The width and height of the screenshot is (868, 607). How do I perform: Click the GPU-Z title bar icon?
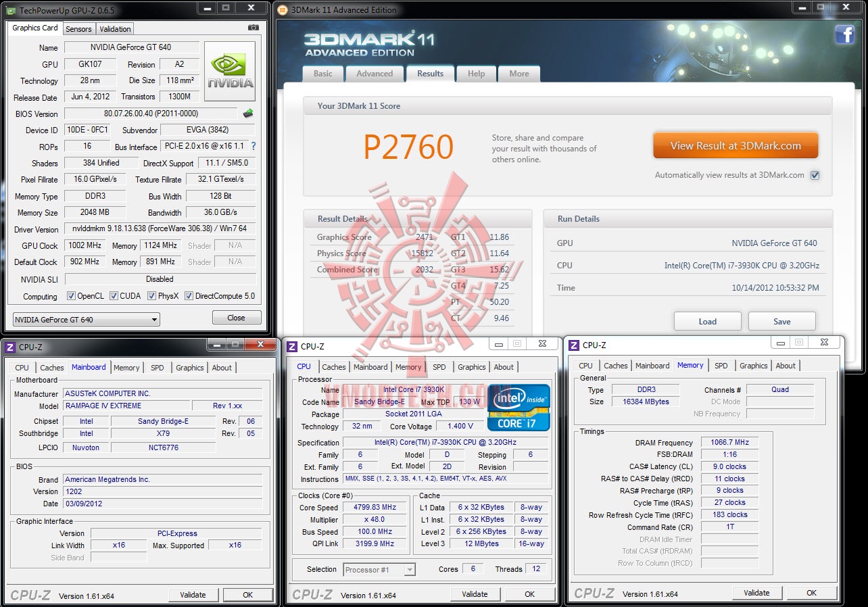pyautogui.click(x=10, y=9)
